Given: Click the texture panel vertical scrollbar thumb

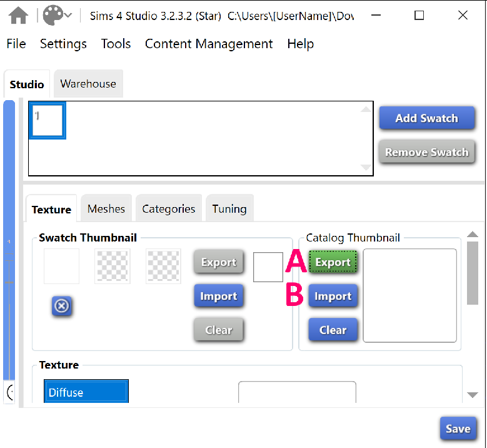Looking at the screenshot, I should pyautogui.click(x=473, y=273).
